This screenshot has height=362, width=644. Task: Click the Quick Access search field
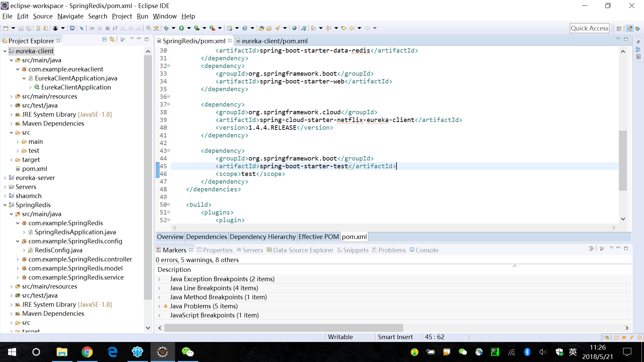589,28
